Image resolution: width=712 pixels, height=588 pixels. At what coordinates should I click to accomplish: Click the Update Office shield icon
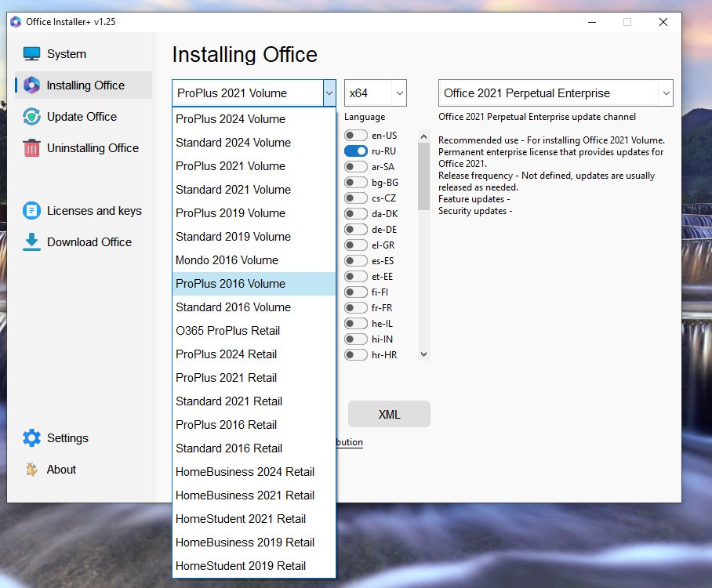(32, 117)
